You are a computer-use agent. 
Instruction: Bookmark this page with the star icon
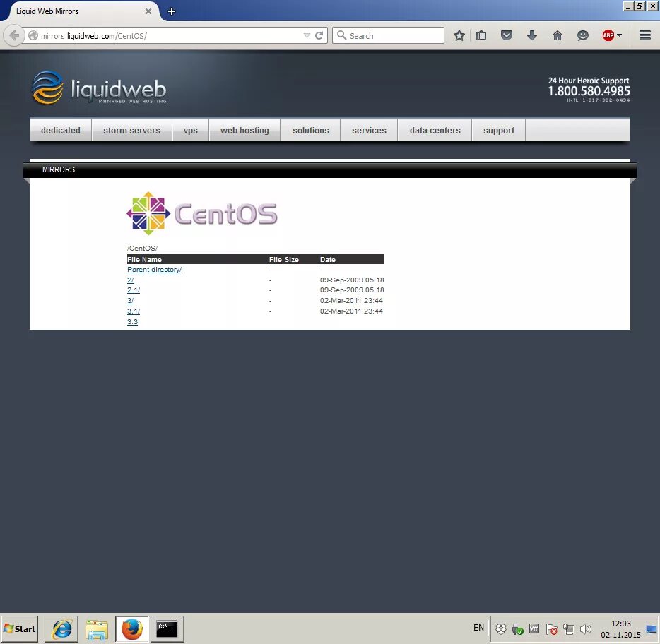pyautogui.click(x=459, y=36)
